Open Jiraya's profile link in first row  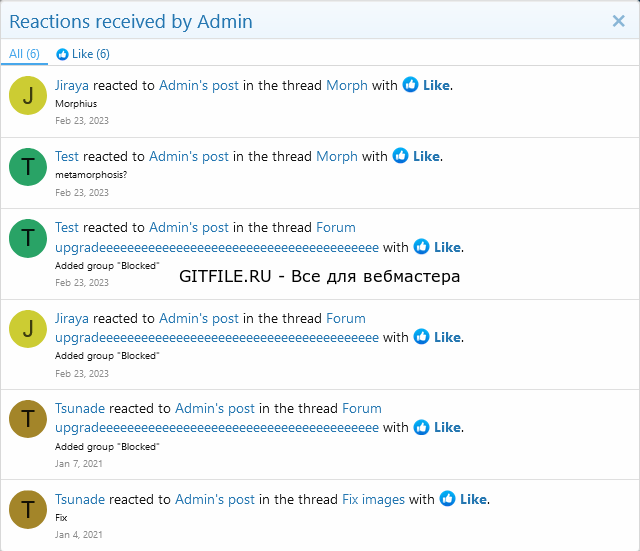tap(72, 86)
